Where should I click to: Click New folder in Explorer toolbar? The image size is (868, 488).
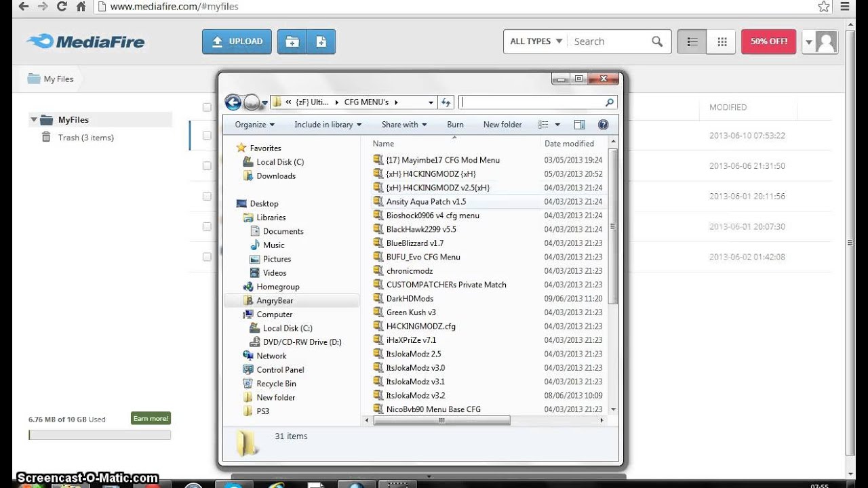click(502, 125)
